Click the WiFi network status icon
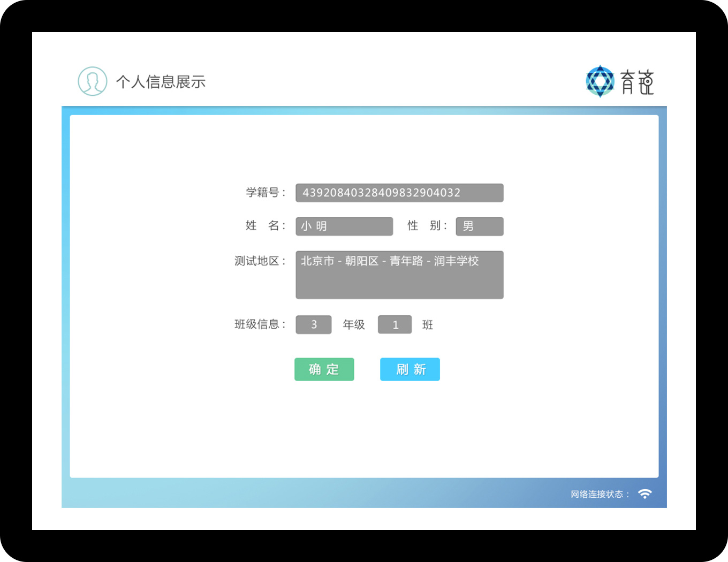 pos(645,494)
